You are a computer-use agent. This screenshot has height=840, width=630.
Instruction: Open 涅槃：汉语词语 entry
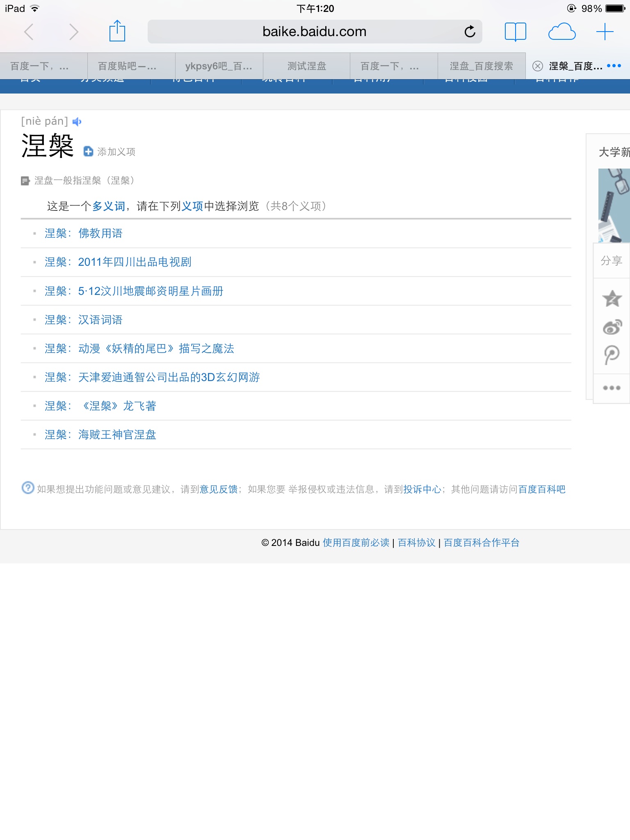(x=84, y=320)
